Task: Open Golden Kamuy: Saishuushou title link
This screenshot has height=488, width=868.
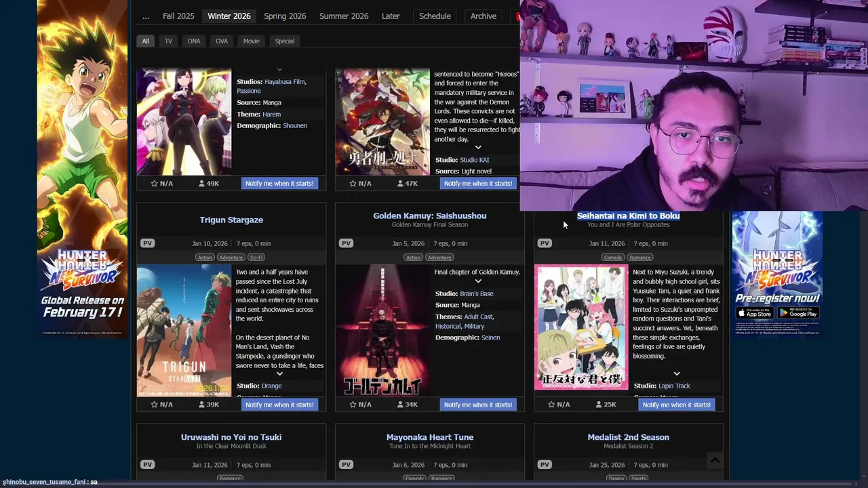Action: tap(430, 216)
